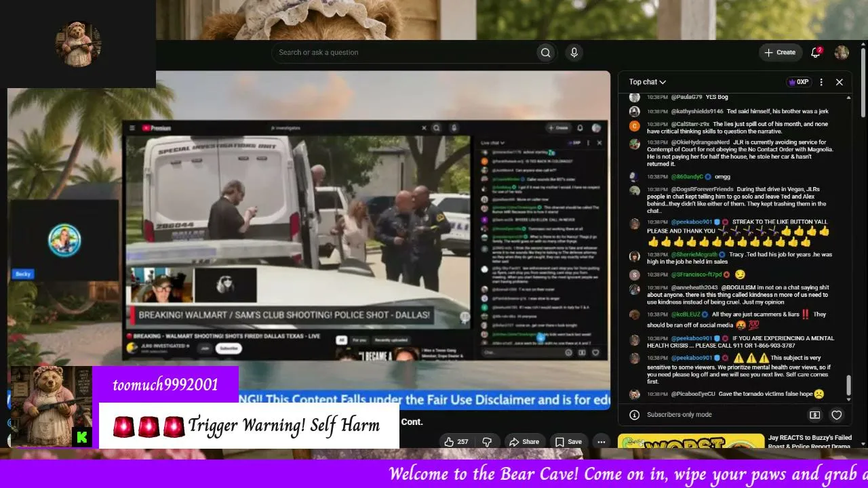Share the video
Image resolution: width=868 pixels, height=488 pixels.
(524, 442)
